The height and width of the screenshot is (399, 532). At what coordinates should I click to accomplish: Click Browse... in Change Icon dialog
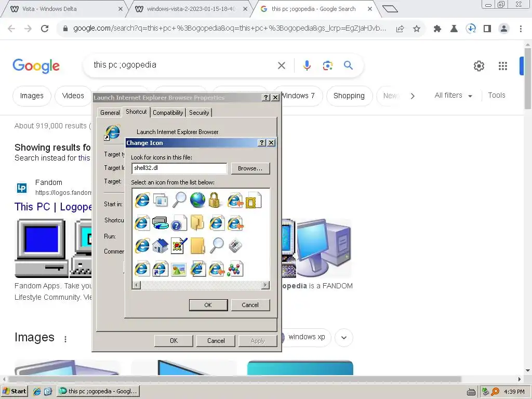pos(250,168)
